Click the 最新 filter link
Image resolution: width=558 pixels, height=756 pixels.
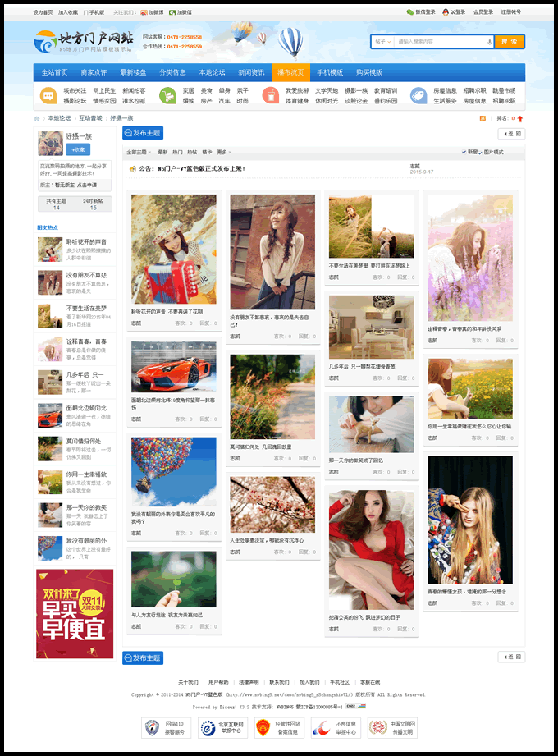click(162, 153)
